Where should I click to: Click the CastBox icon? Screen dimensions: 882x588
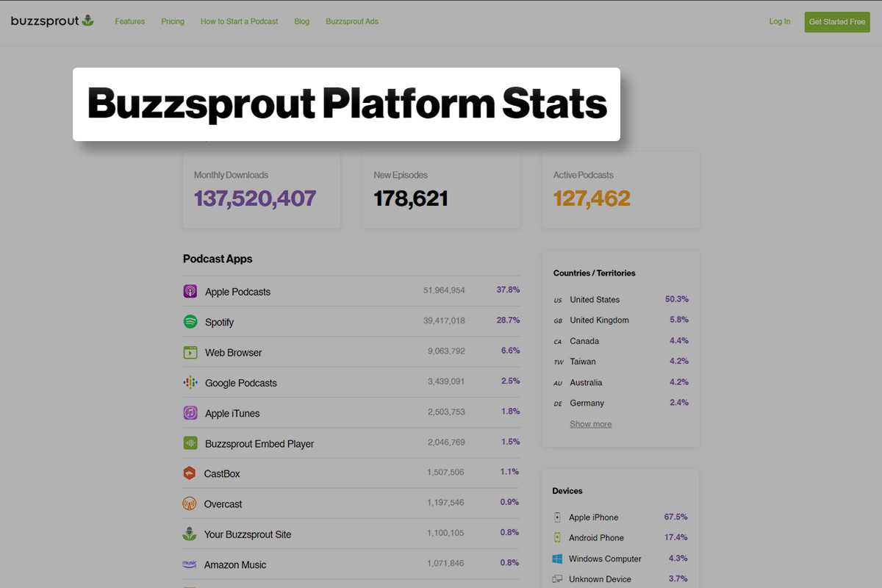(190, 473)
